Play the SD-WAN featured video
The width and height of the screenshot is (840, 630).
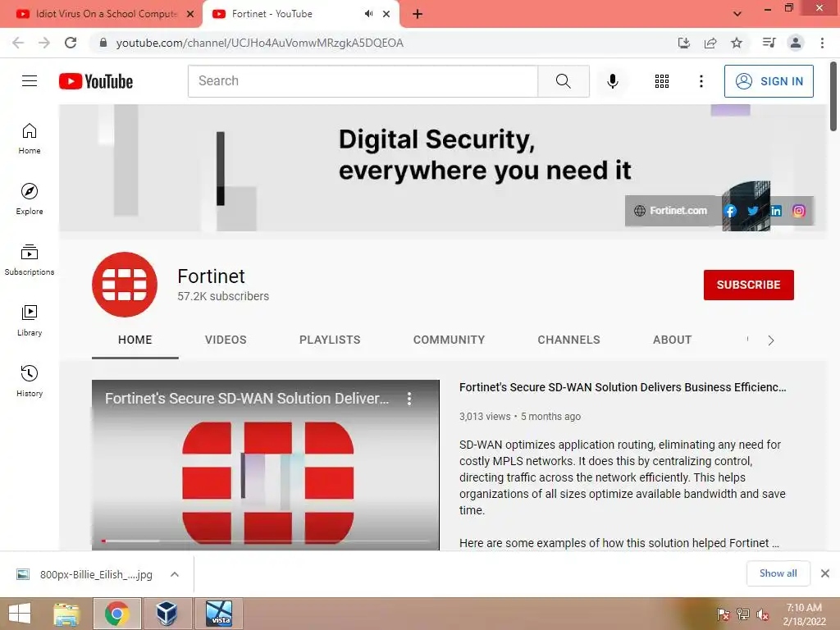(266, 465)
